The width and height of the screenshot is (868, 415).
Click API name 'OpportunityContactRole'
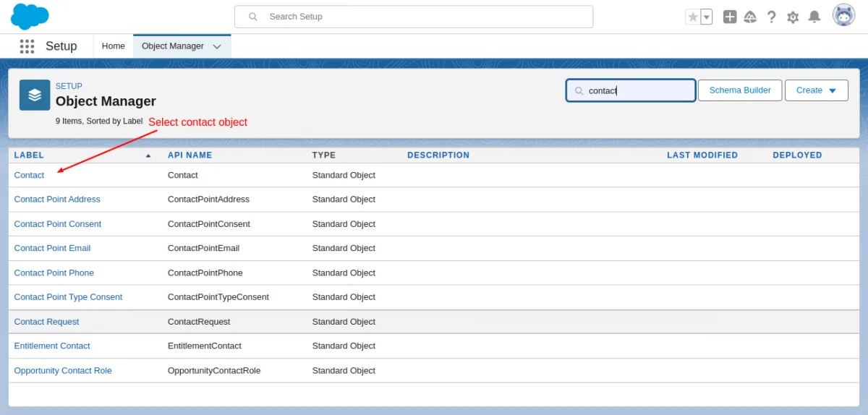coord(214,370)
